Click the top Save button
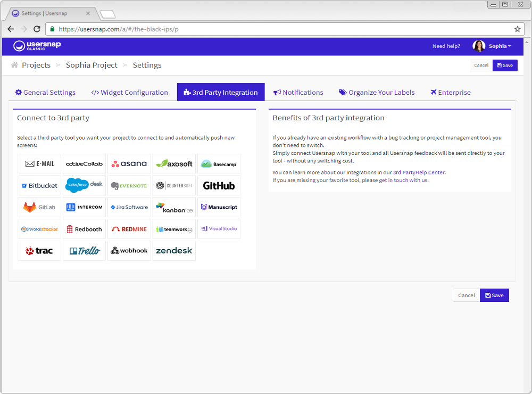Screen dimensions: 532x394 [x=505, y=65]
